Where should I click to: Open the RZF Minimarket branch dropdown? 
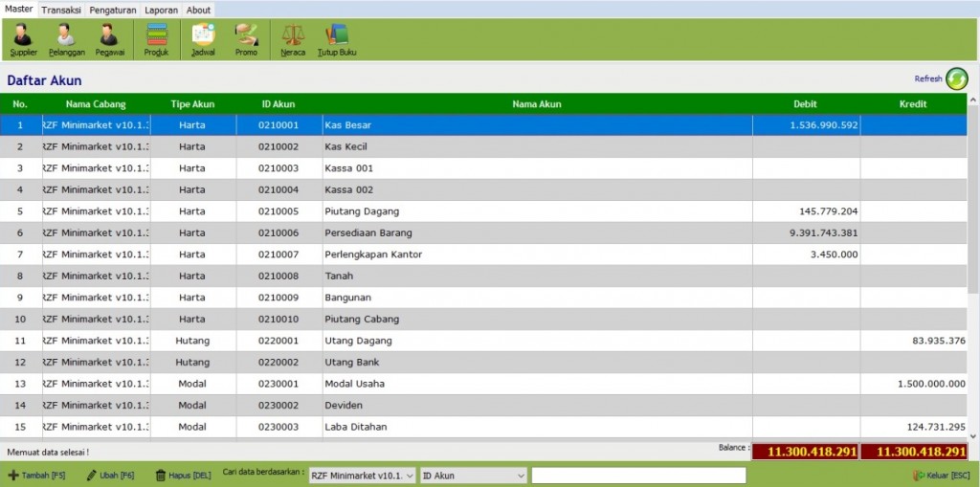click(363, 476)
